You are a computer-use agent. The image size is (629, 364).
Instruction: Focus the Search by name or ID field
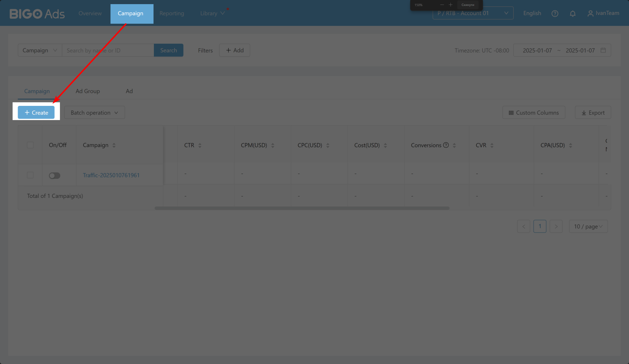tap(108, 50)
